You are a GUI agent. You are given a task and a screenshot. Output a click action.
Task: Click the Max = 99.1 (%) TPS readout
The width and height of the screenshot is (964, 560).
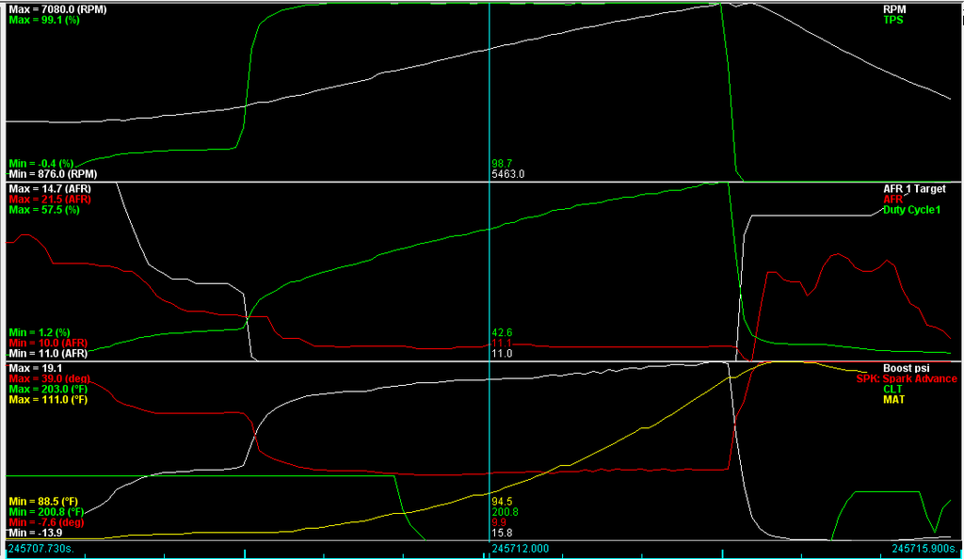coord(44,20)
